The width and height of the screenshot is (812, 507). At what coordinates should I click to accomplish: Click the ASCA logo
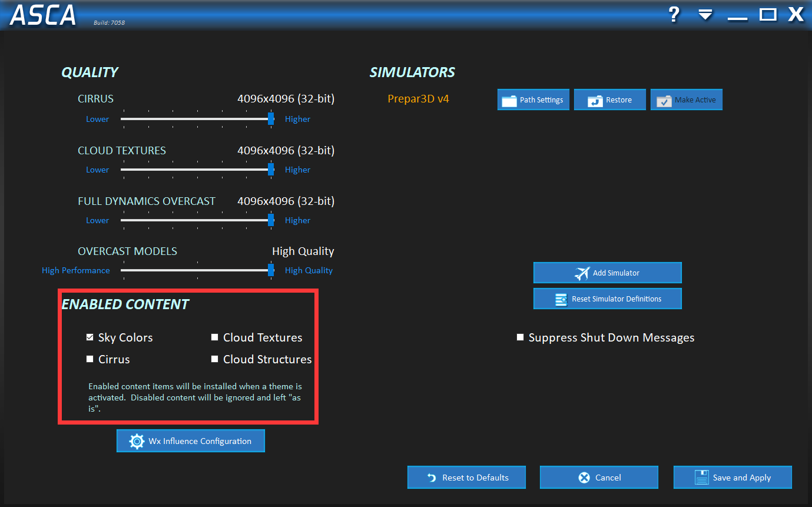43,15
